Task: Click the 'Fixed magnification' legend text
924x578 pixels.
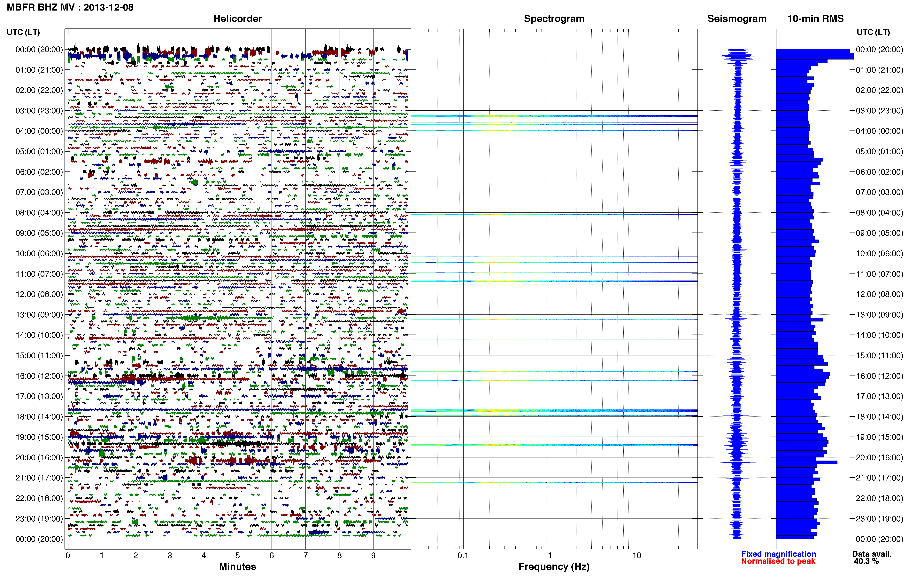Action: (x=778, y=554)
